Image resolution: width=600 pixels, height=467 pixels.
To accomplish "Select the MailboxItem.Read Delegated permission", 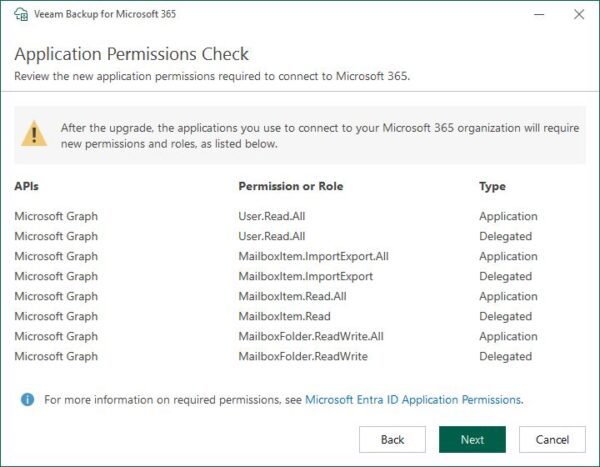I will click(x=284, y=316).
